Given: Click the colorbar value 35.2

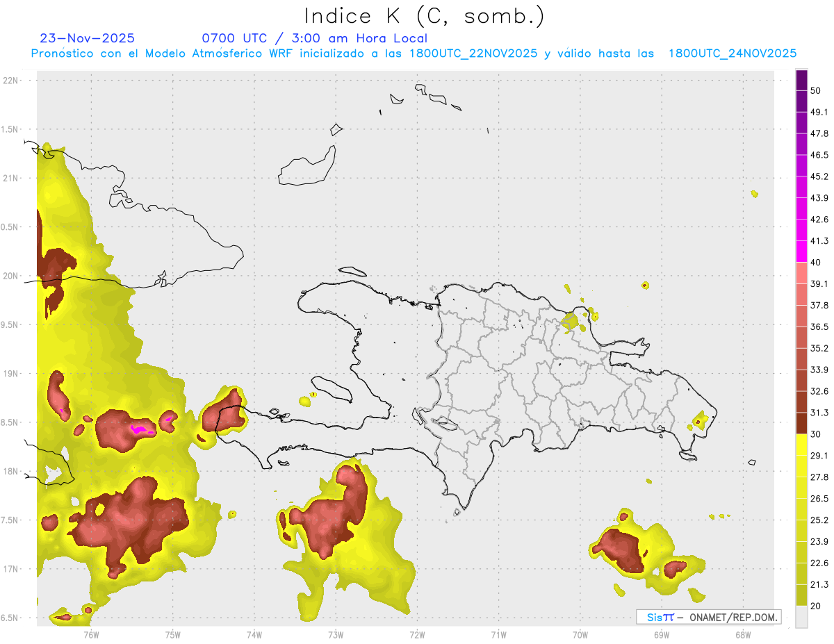Looking at the screenshot, I should (x=820, y=349).
